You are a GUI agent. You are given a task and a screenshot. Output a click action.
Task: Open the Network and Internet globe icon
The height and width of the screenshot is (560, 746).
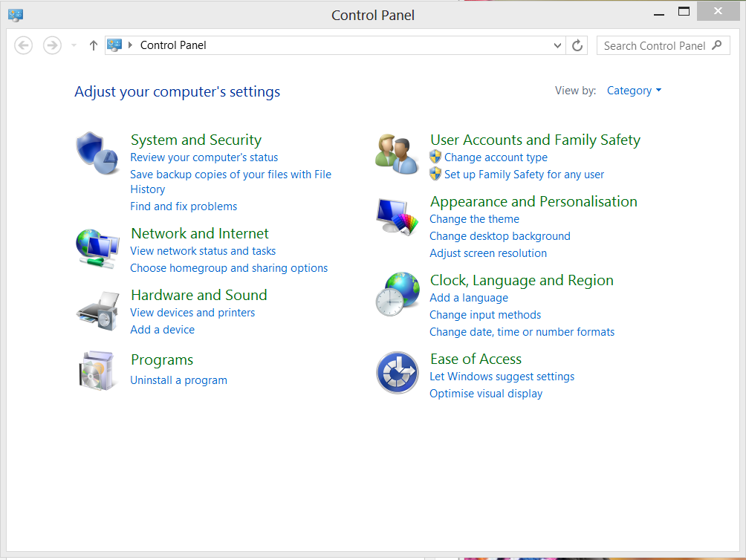pyautogui.click(x=97, y=249)
